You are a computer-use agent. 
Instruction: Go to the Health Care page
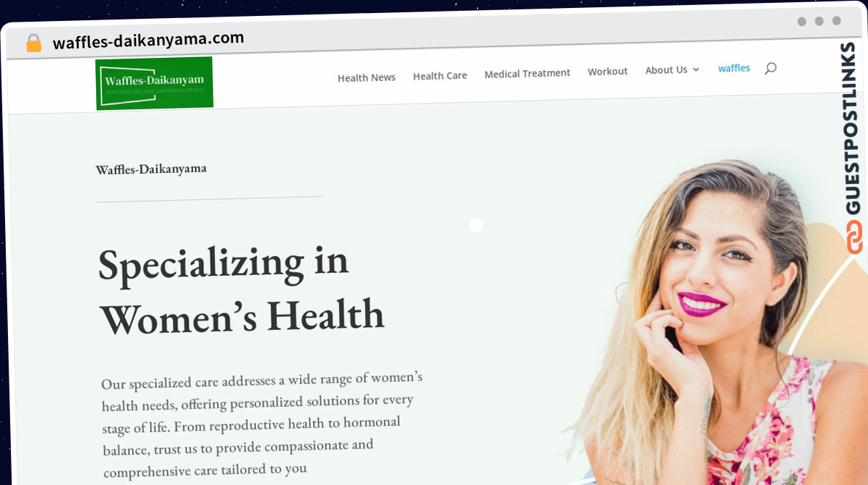point(440,75)
